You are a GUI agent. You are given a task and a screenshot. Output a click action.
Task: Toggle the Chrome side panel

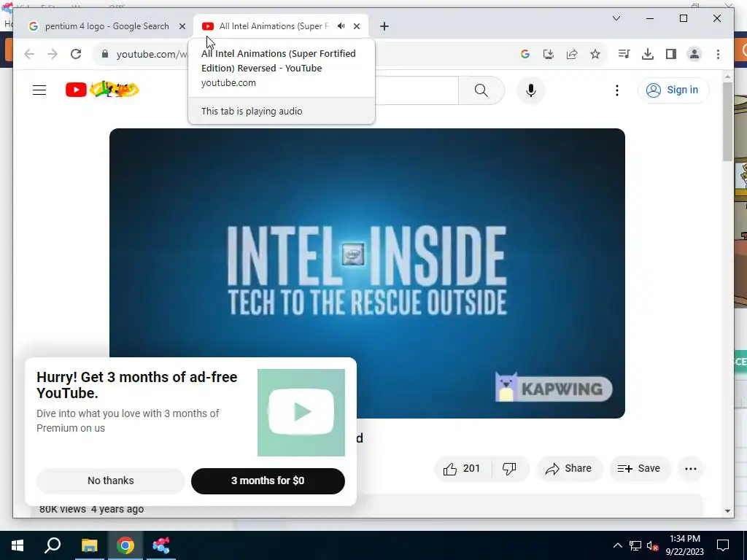[x=671, y=54]
